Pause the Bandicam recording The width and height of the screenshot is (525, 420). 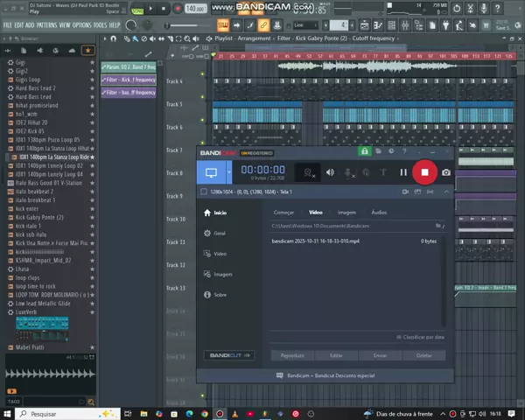point(403,172)
